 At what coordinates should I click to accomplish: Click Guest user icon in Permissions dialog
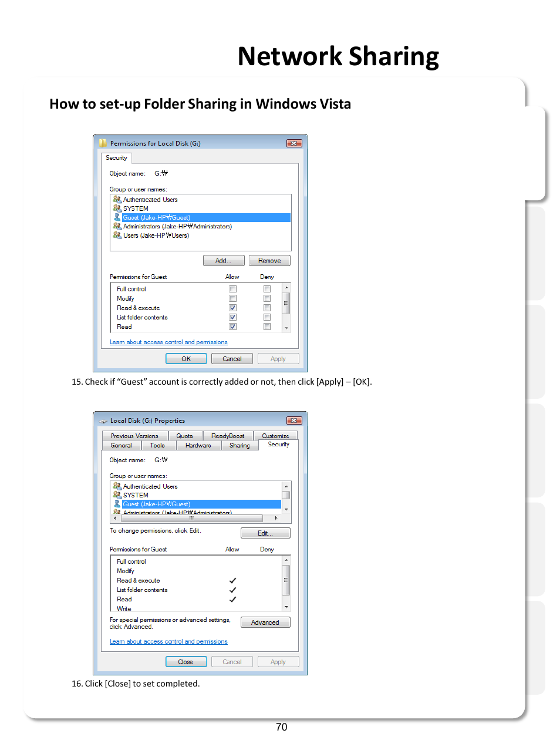(117, 217)
